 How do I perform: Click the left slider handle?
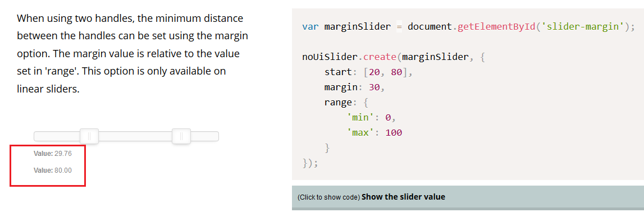tap(89, 136)
